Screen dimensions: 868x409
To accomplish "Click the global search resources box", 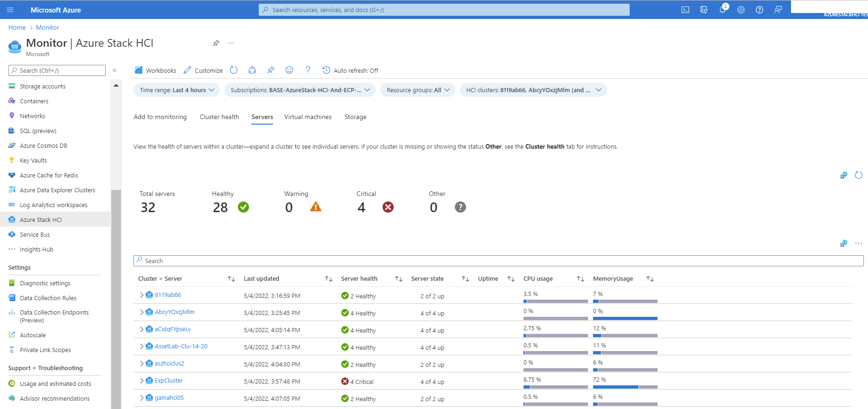I will [x=444, y=10].
